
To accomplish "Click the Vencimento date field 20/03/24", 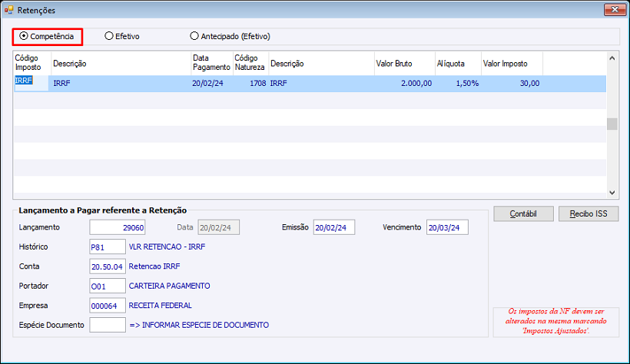I will point(447,227).
